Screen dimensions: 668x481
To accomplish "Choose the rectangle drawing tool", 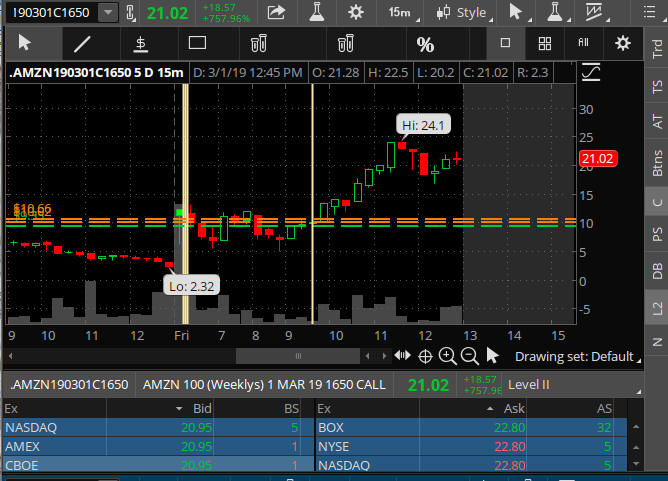I will click(x=197, y=43).
